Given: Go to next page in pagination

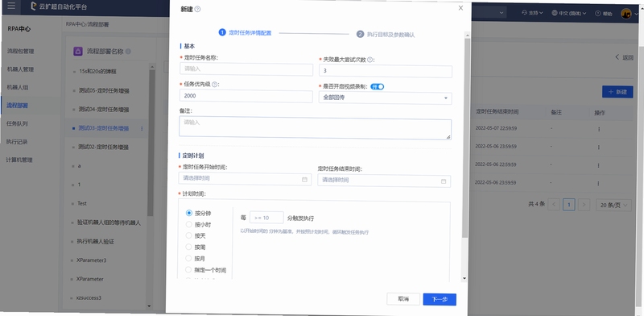Looking at the screenshot, I should pos(584,205).
